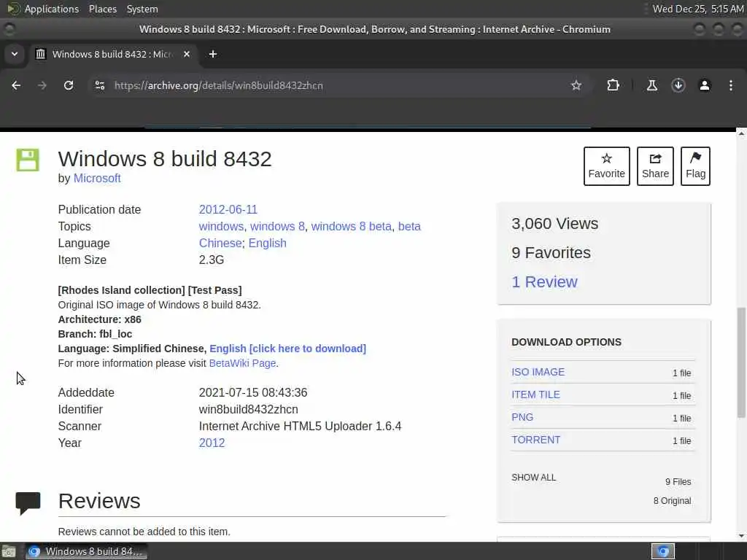
Task: Visit the BetaWiki Page link
Action: coord(242,363)
